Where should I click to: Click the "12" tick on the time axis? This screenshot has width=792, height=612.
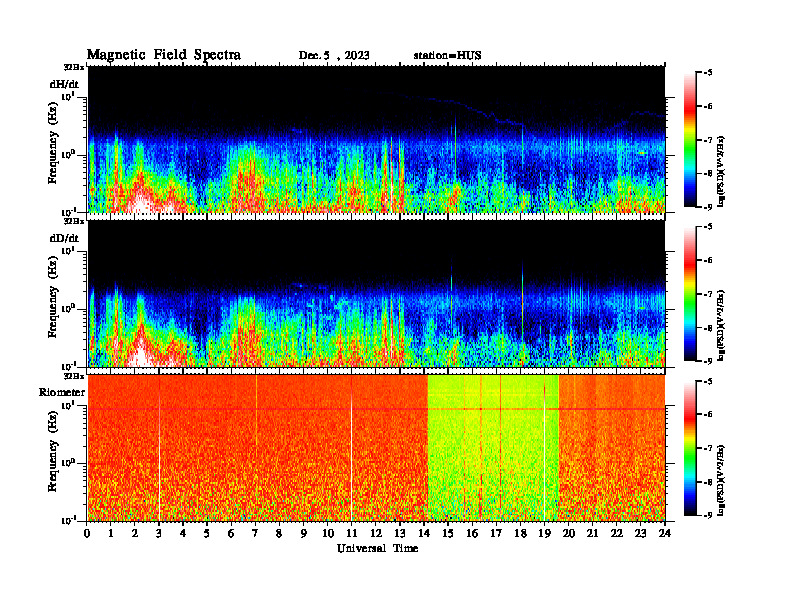(x=376, y=533)
